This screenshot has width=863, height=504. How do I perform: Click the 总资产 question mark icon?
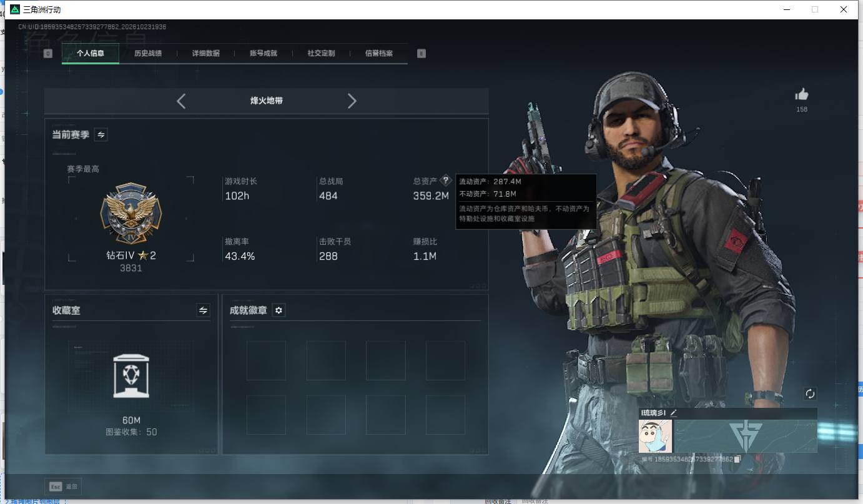pyautogui.click(x=445, y=180)
